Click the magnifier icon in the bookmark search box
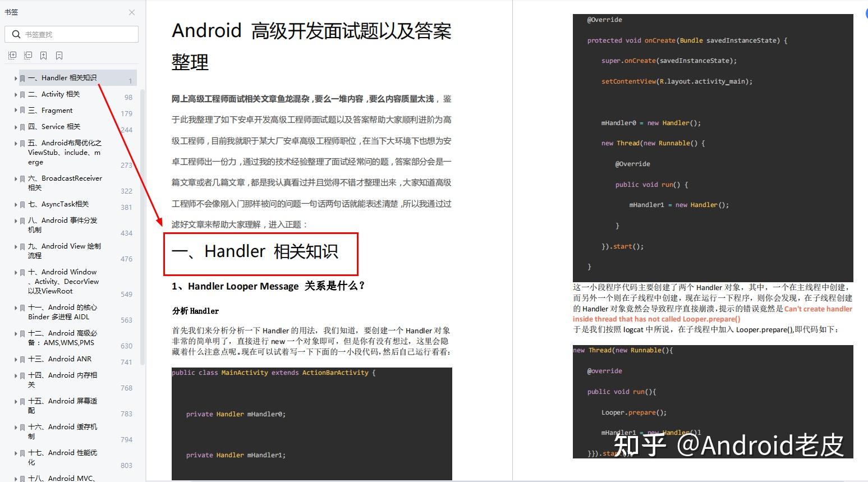 click(16, 34)
